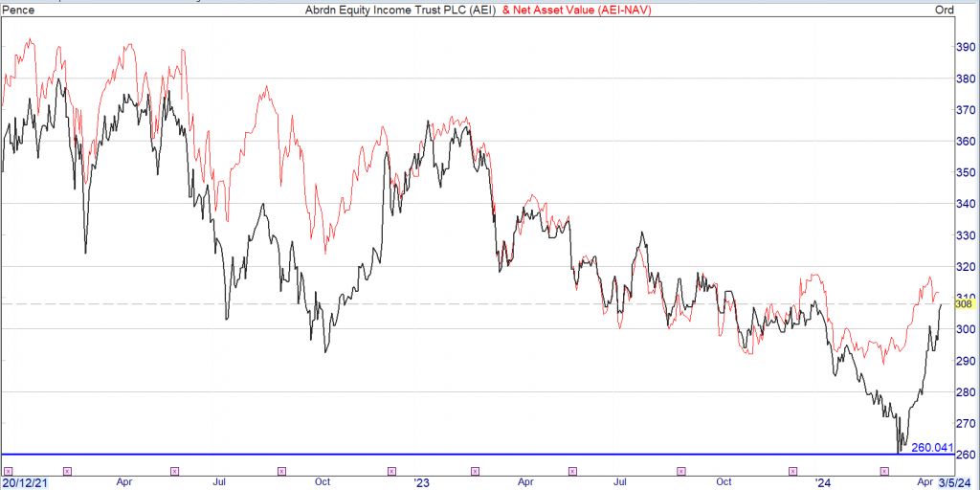Click the 390 value on the price axis

tap(967, 47)
